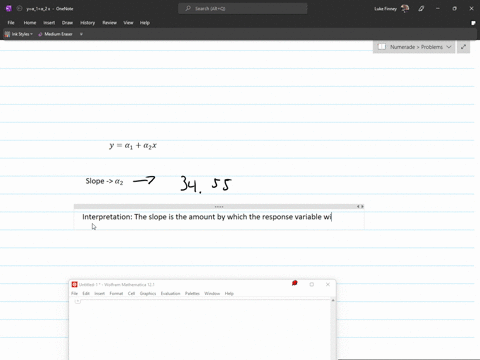Viewport: 480px width, 360px height.
Task: Switch to the Review ribbon tab
Action: point(109,23)
